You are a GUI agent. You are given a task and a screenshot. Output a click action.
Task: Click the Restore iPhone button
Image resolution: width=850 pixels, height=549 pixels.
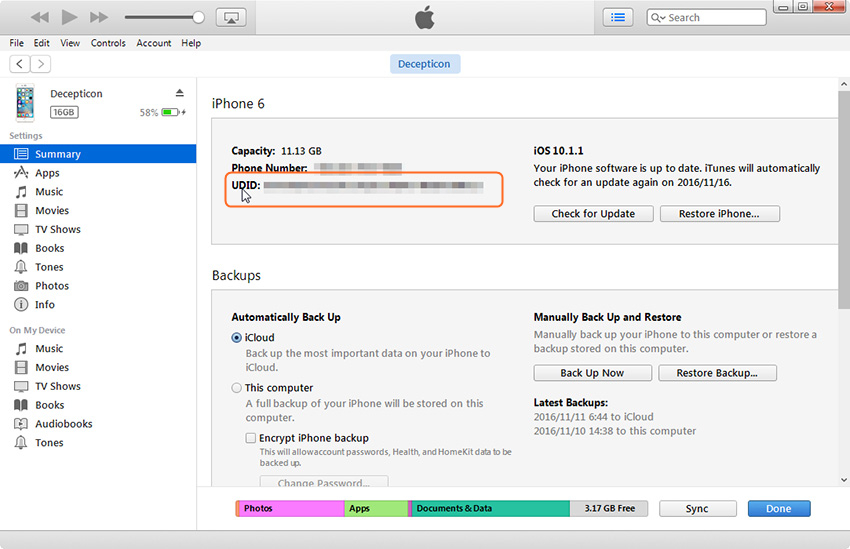(x=719, y=214)
